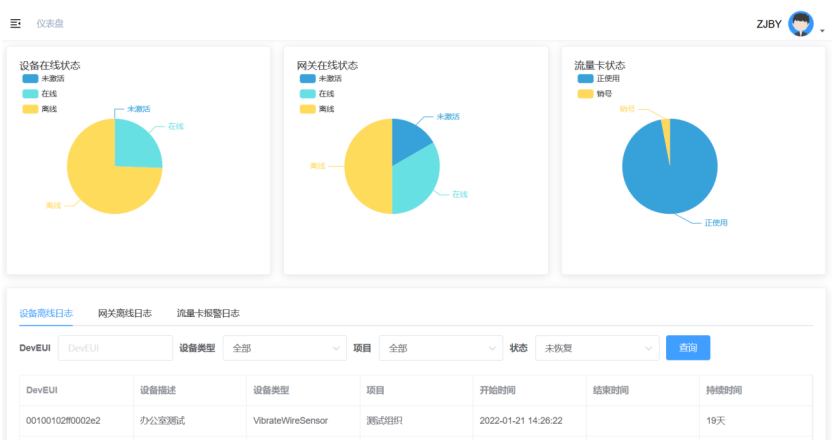Expand the 项目 dropdown
Image resolution: width=832 pixels, height=443 pixels.
coord(441,348)
